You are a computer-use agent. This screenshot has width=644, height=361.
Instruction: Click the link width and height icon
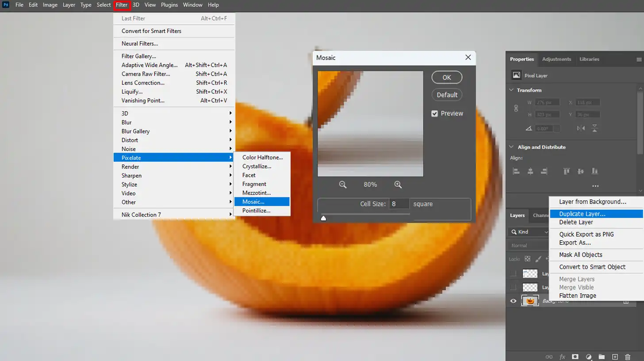[516, 108]
